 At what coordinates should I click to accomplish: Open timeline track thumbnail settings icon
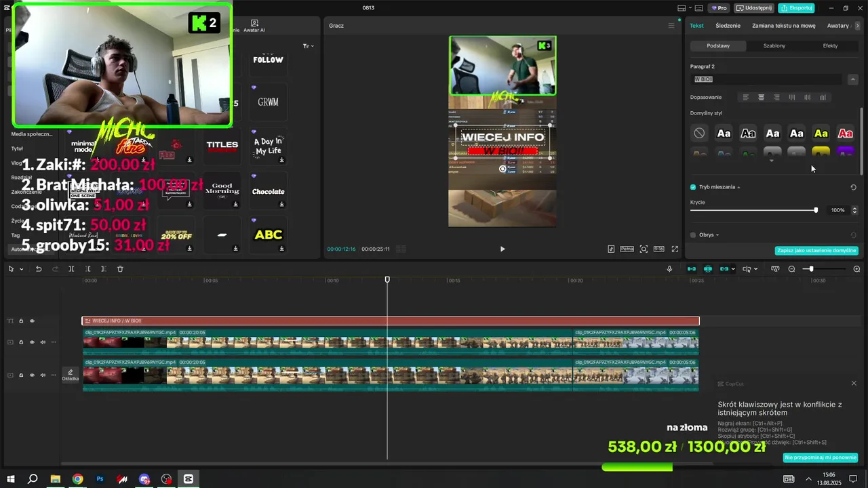775,269
